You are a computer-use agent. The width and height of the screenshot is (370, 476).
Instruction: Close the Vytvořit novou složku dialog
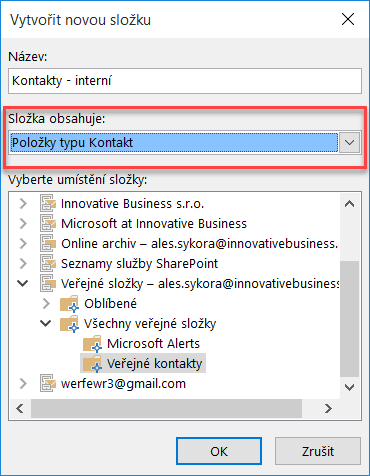[348, 19]
